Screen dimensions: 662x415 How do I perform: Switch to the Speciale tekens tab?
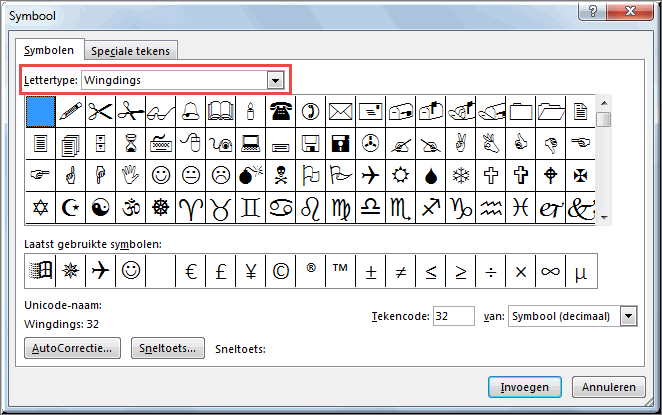click(130, 51)
